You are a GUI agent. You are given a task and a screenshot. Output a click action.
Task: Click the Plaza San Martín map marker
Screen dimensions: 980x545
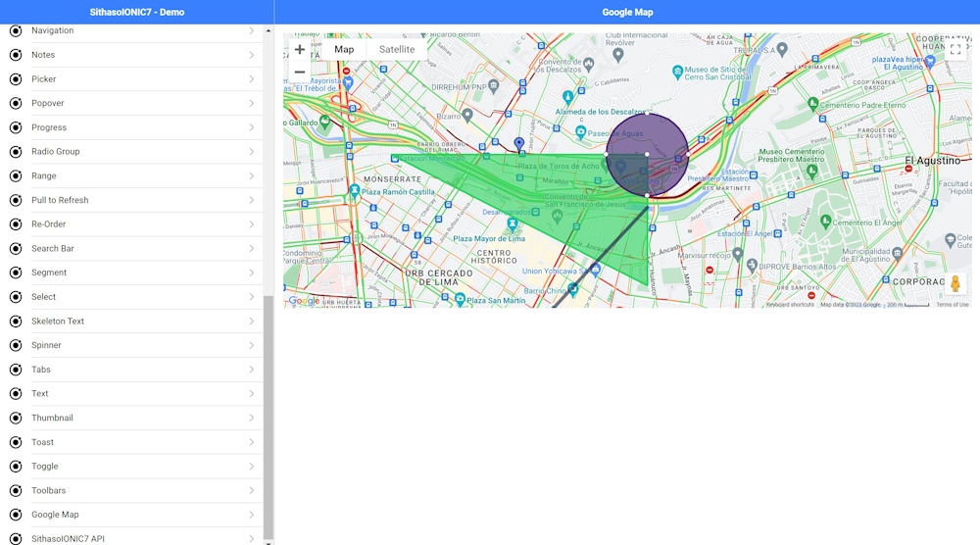click(460, 299)
